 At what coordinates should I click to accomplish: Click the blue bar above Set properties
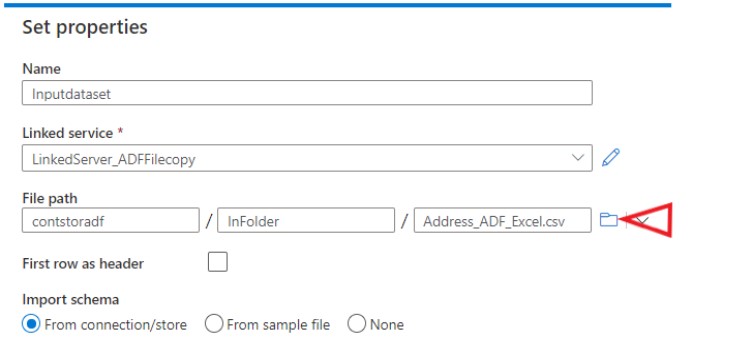pos(337,5)
